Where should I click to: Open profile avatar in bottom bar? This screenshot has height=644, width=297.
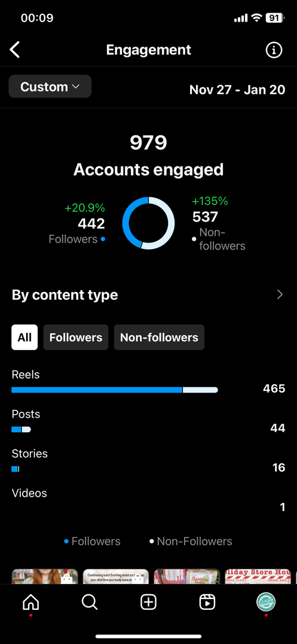tap(267, 602)
